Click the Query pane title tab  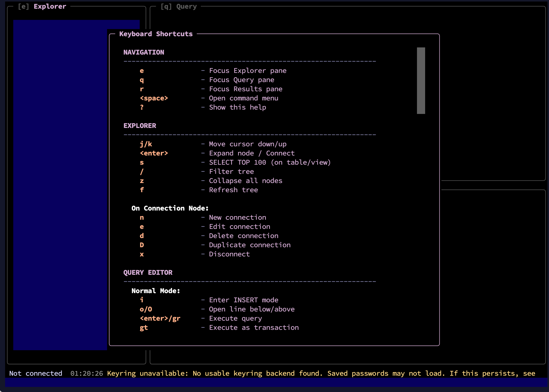179,6
